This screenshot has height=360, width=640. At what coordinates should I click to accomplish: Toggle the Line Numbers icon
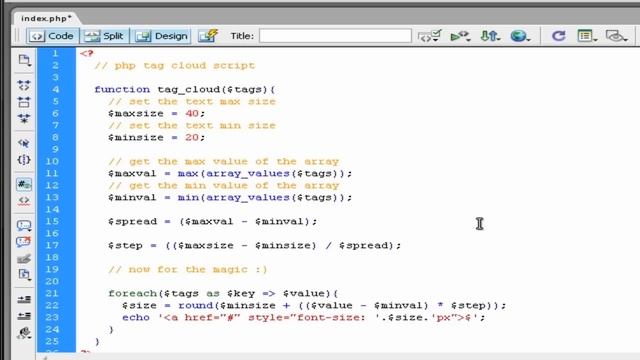pos(24,184)
